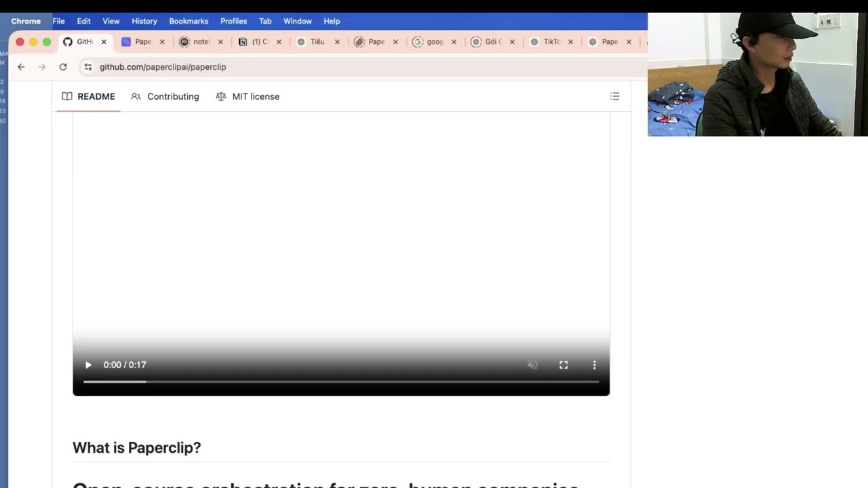Reload the GitHub page
868x488 pixels.
pos(63,67)
